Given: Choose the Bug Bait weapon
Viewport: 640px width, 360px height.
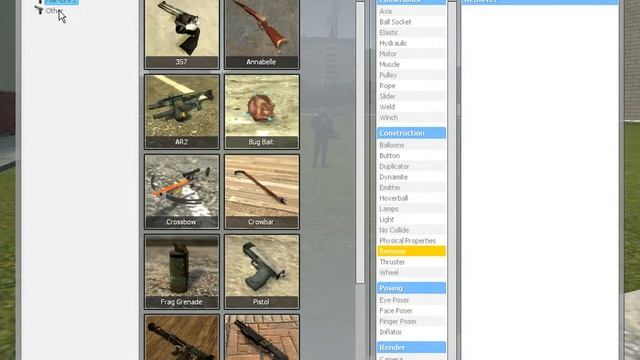Looking at the screenshot, I should coord(262,111).
